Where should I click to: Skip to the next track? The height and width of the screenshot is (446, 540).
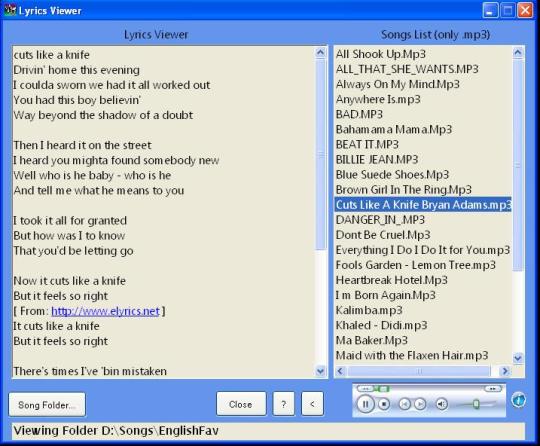[420, 404]
